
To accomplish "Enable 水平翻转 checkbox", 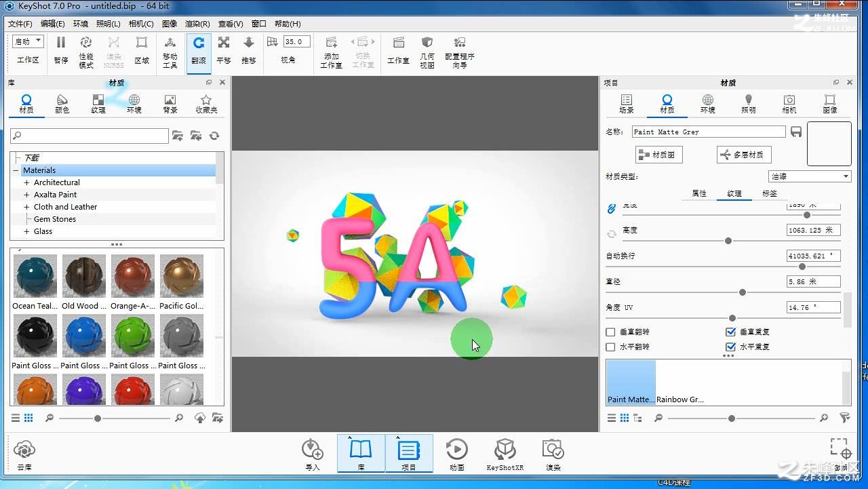I will [x=610, y=347].
